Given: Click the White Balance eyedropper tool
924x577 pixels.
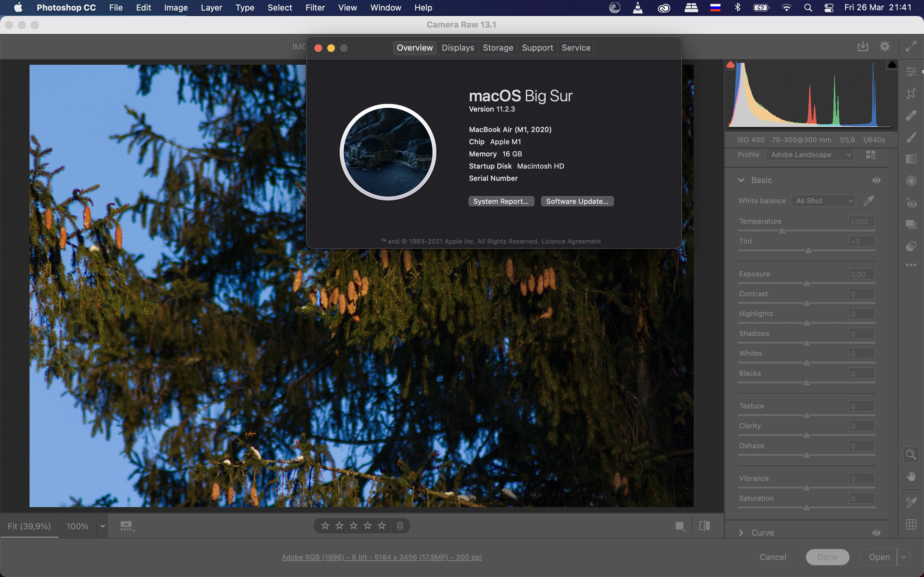Looking at the screenshot, I should tap(868, 200).
